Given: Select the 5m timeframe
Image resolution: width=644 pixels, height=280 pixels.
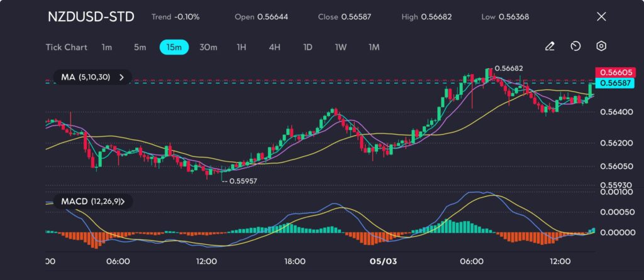Looking at the screenshot, I should [140, 47].
